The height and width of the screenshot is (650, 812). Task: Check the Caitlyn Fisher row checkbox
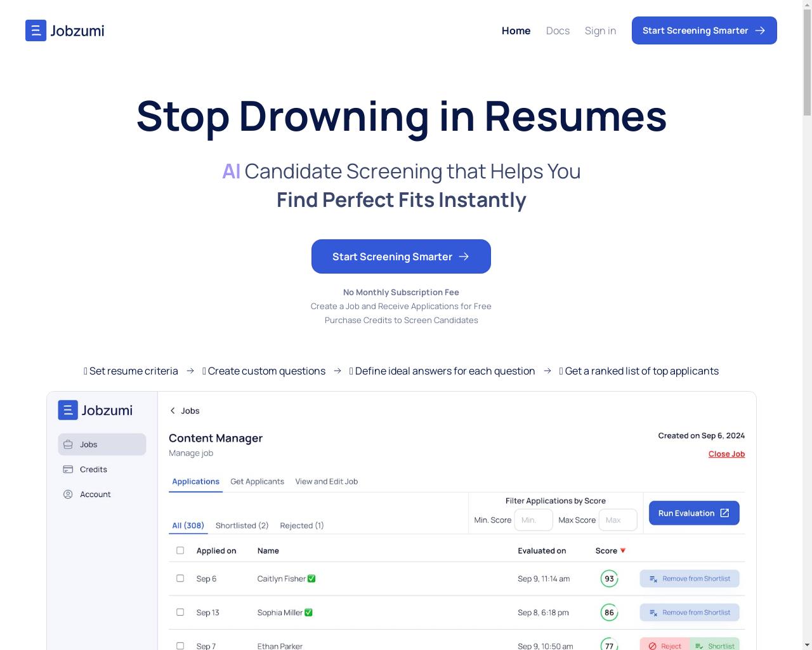tap(180, 578)
